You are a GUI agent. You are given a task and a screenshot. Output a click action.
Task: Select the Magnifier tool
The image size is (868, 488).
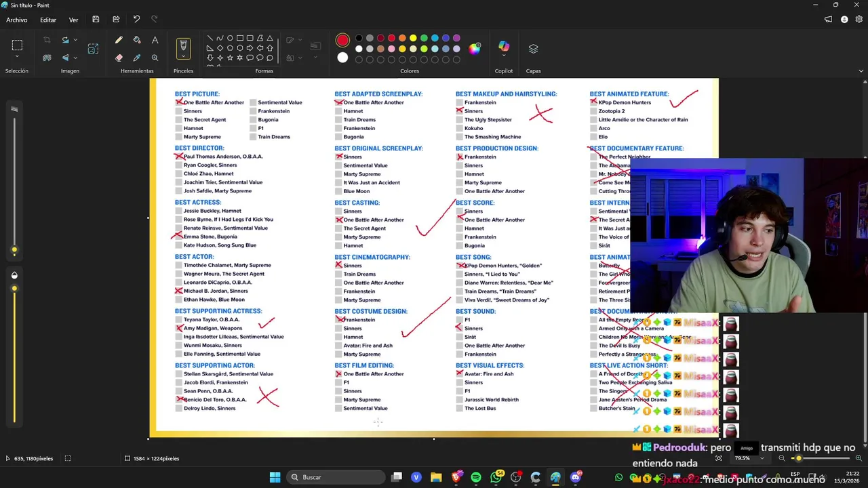click(x=155, y=58)
